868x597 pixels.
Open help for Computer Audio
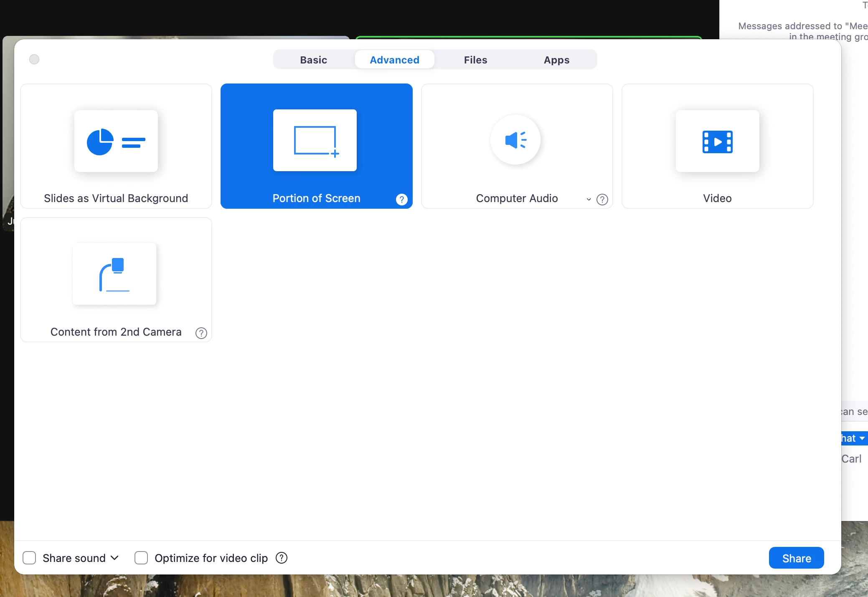coord(602,200)
